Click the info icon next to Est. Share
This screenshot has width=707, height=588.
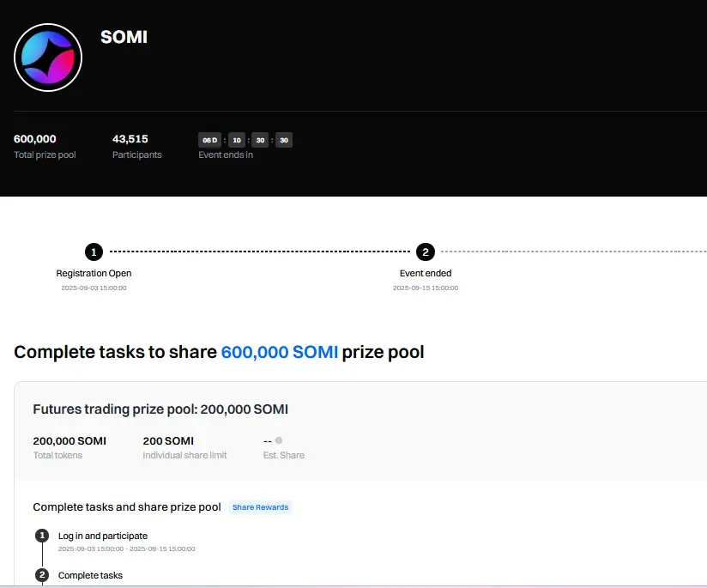(x=279, y=440)
